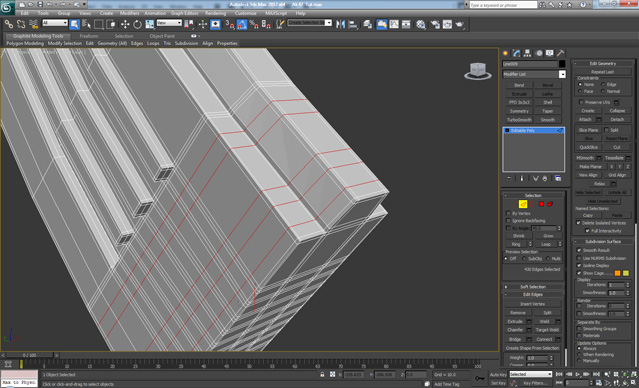This screenshot has height=388, width=639.
Task: Open the Create command panel tab
Action: (x=506, y=53)
